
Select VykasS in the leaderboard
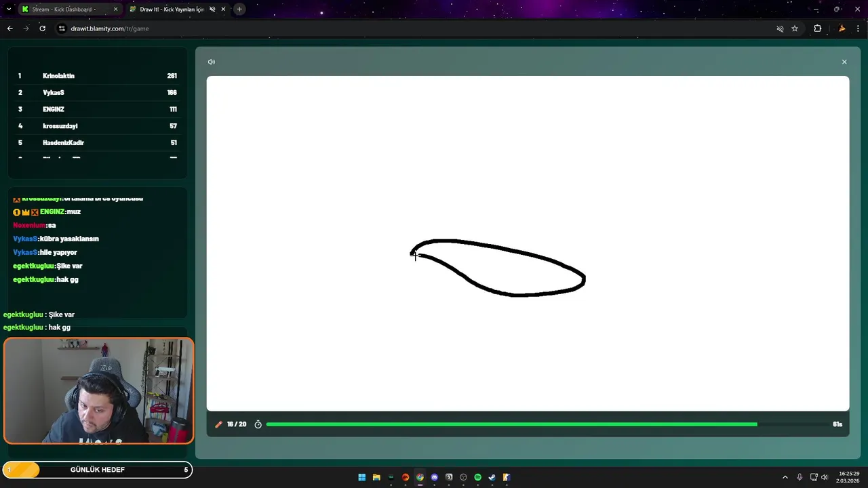54,93
